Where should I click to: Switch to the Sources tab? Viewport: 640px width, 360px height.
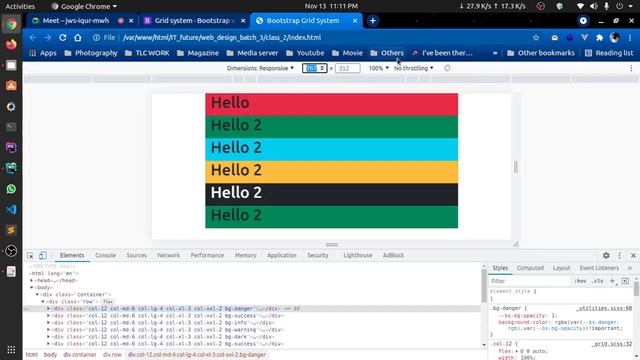pos(136,256)
